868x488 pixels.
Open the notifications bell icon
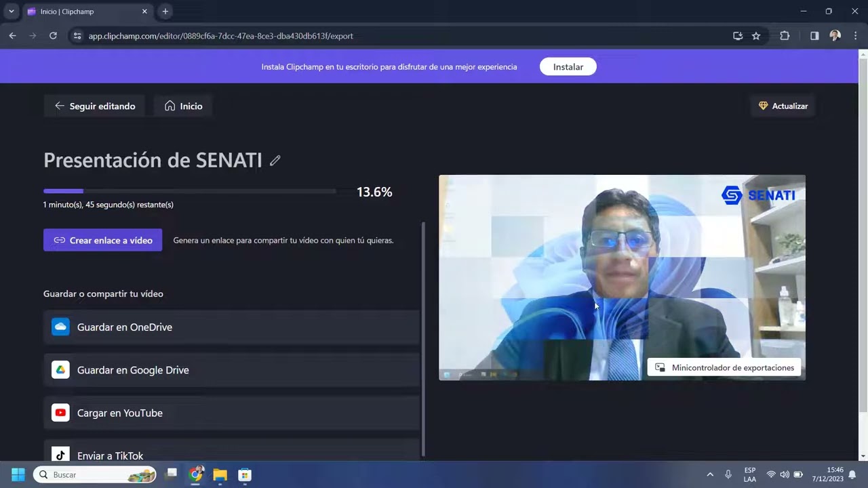click(852, 474)
